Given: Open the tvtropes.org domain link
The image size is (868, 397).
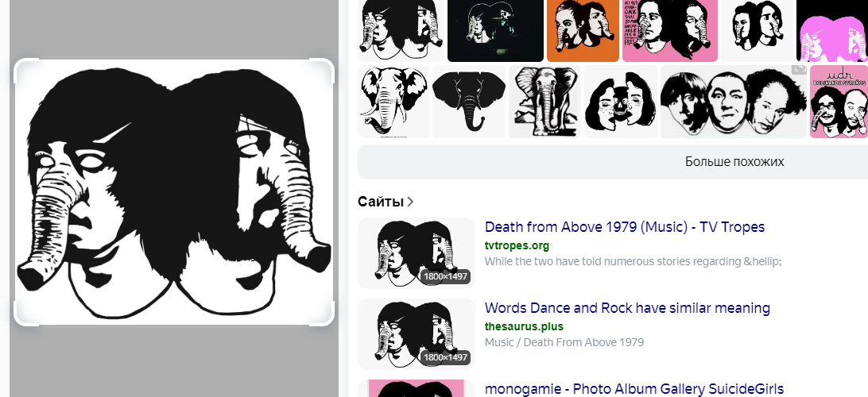Looking at the screenshot, I should (517, 245).
